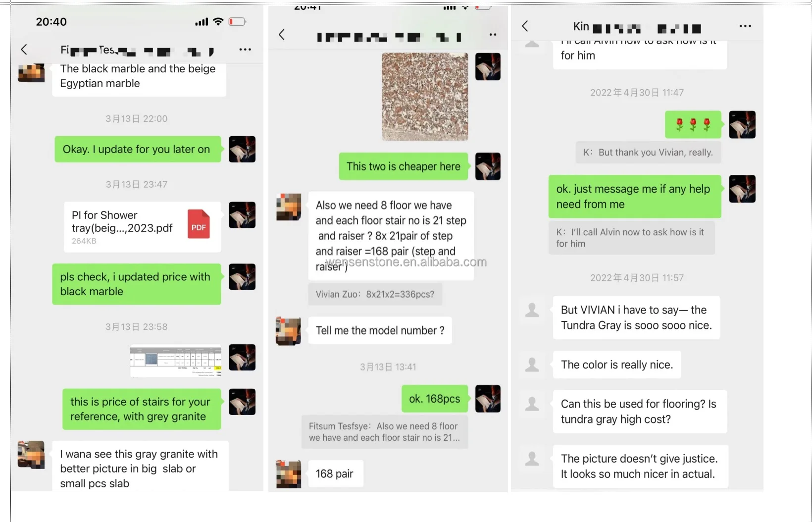The height and width of the screenshot is (522, 812).
Task: Select the 'ok. 168pcs' message bubble
Action: pyautogui.click(x=435, y=399)
